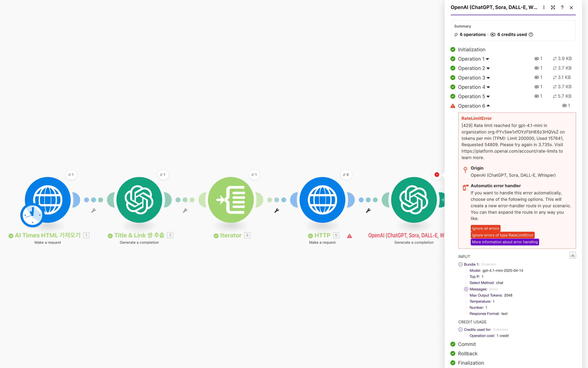This screenshot has width=588, height=368.
Task: Click the HTTP module warning triangle
Action: [x=350, y=236]
